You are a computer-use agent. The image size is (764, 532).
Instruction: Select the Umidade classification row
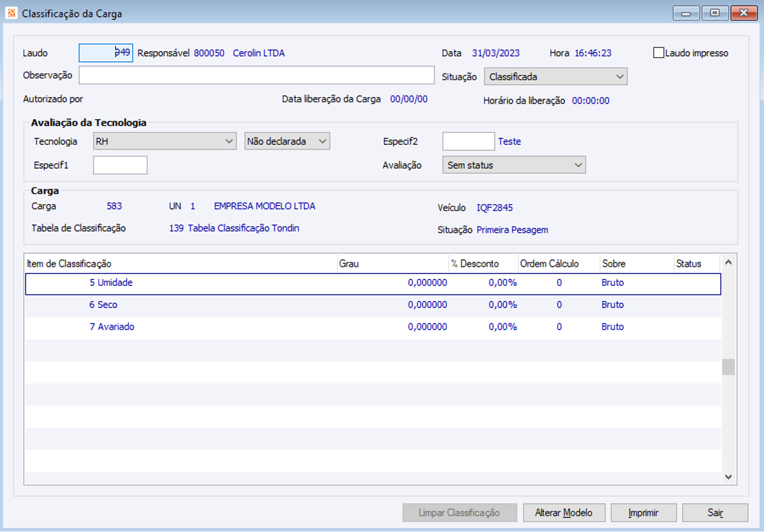click(x=111, y=283)
